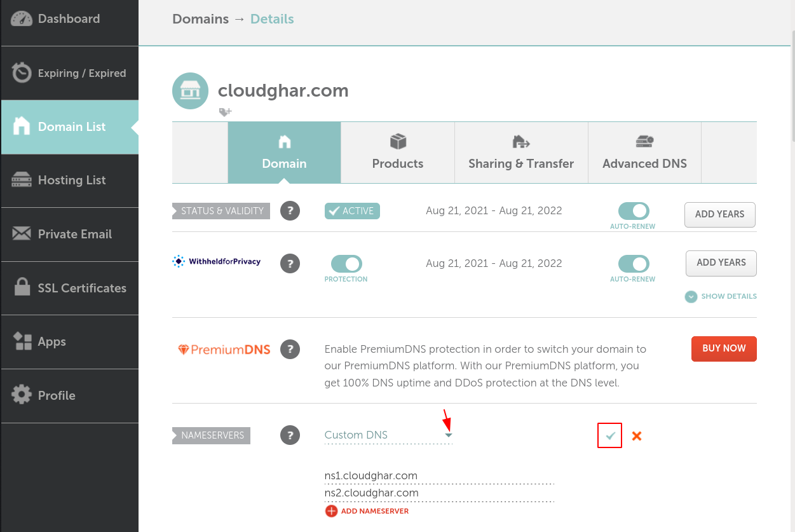Click Add Years for WithheldforPrivacy
Screen dimensions: 795x532
[x=721, y=263]
